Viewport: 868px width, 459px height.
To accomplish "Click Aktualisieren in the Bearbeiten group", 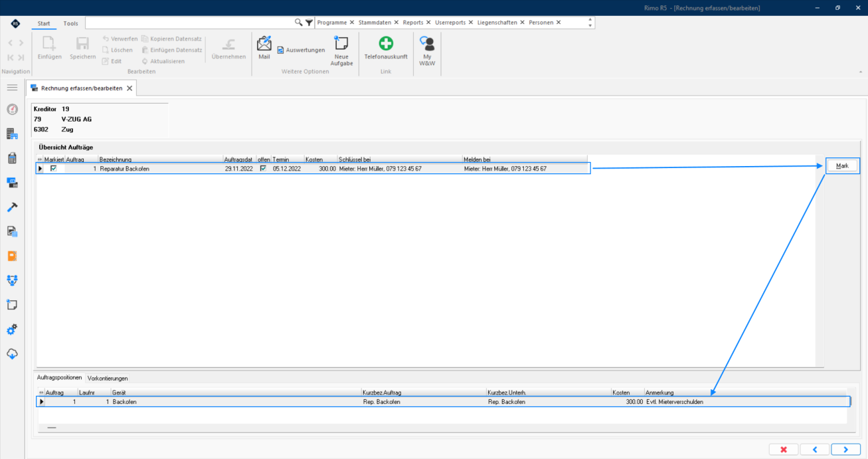I will click(x=163, y=61).
